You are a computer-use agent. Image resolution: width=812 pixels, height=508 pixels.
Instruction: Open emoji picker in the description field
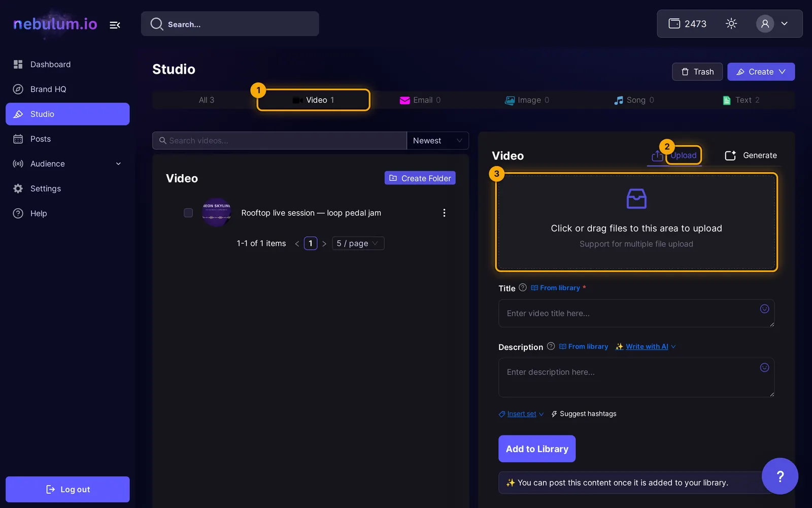[x=764, y=368]
